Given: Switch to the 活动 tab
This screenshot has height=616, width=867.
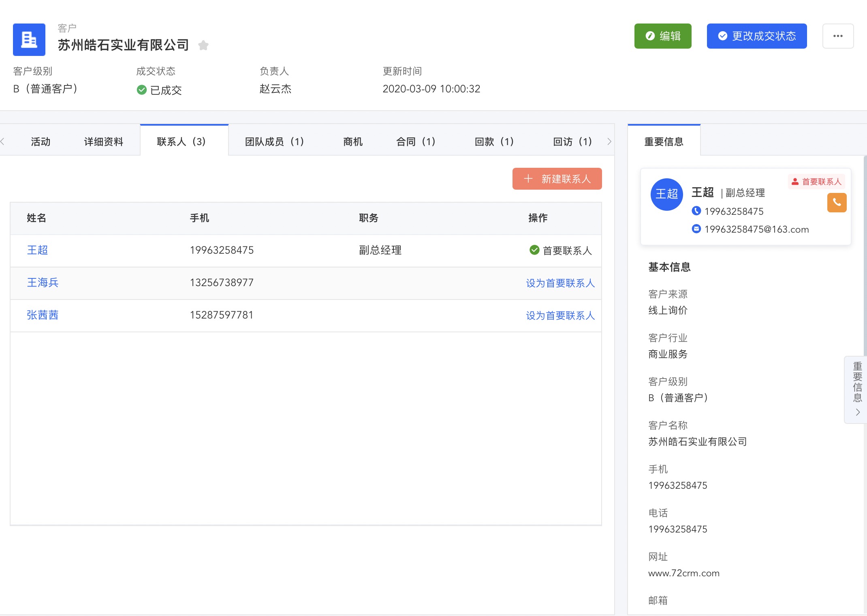Looking at the screenshot, I should click(41, 141).
